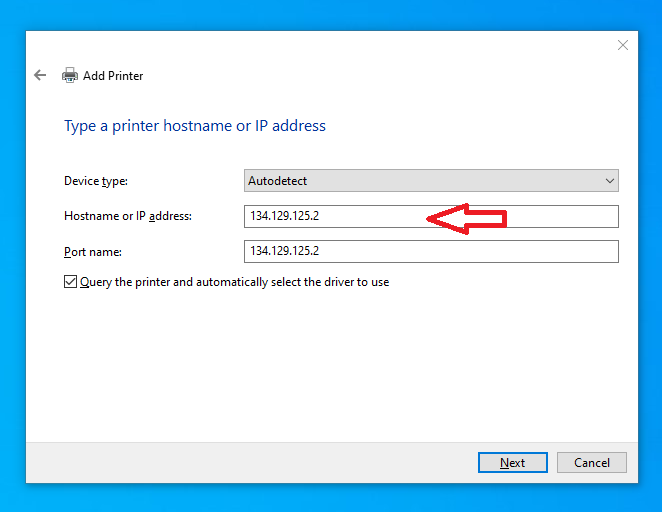Click the printer icon beside Add Printer
This screenshot has height=512, width=662.
(x=70, y=75)
